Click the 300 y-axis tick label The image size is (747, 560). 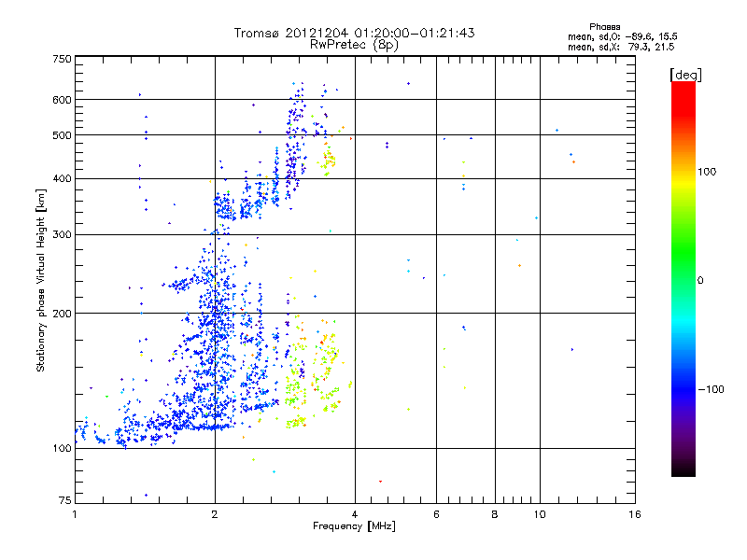(62, 234)
